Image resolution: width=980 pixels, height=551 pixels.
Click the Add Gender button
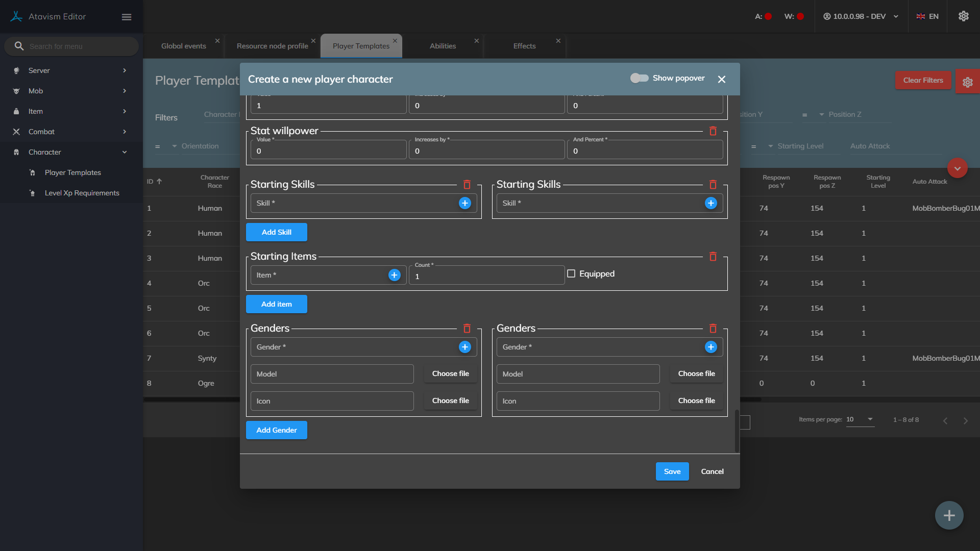(x=276, y=430)
